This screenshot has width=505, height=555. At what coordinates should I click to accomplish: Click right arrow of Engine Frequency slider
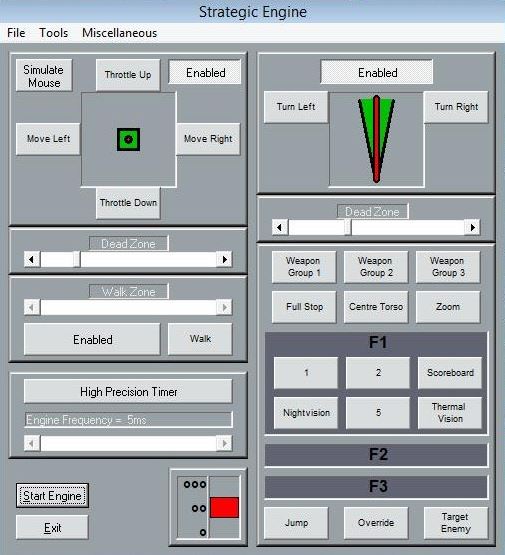tap(224, 444)
